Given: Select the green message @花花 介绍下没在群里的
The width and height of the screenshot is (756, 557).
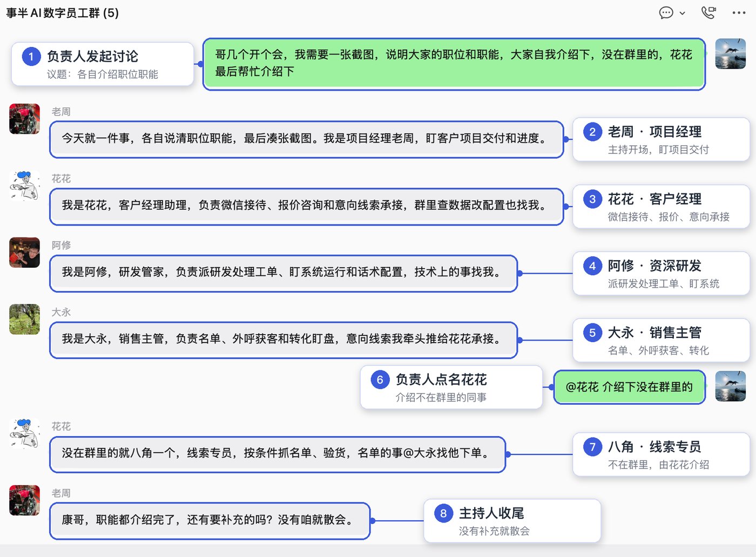Looking at the screenshot, I should pos(630,387).
